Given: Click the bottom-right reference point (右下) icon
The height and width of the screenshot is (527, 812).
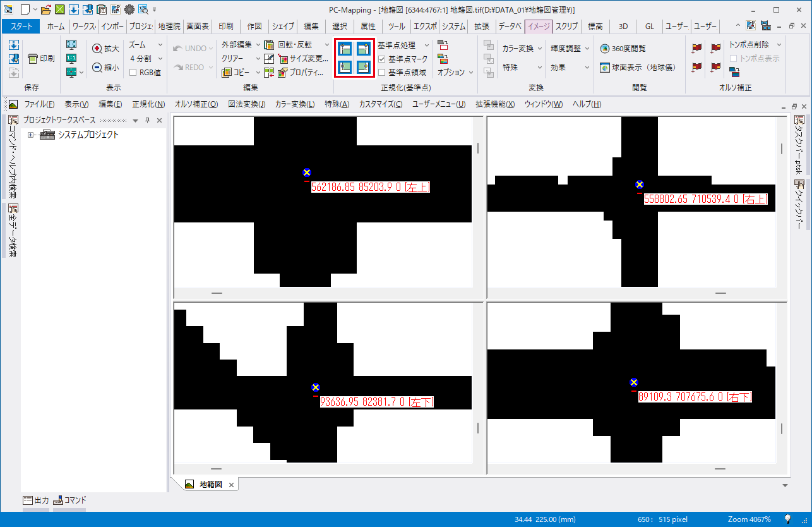Looking at the screenshot, I should 363,66.
